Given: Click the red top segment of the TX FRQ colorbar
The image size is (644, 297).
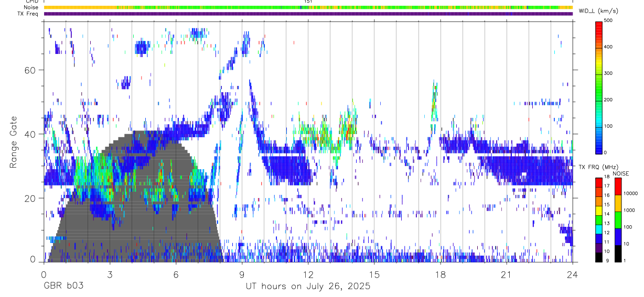Looking at the screenshot, I should 598,183.
